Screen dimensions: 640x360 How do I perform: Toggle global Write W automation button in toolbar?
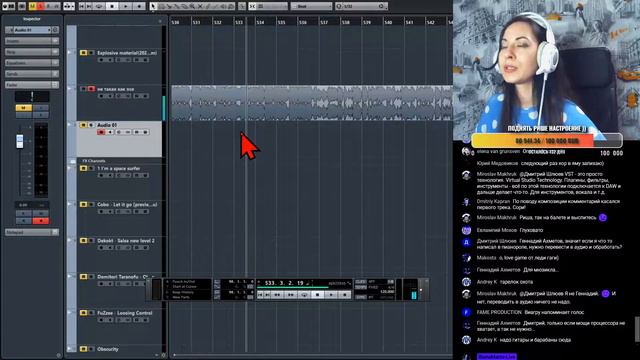point(56,6)
